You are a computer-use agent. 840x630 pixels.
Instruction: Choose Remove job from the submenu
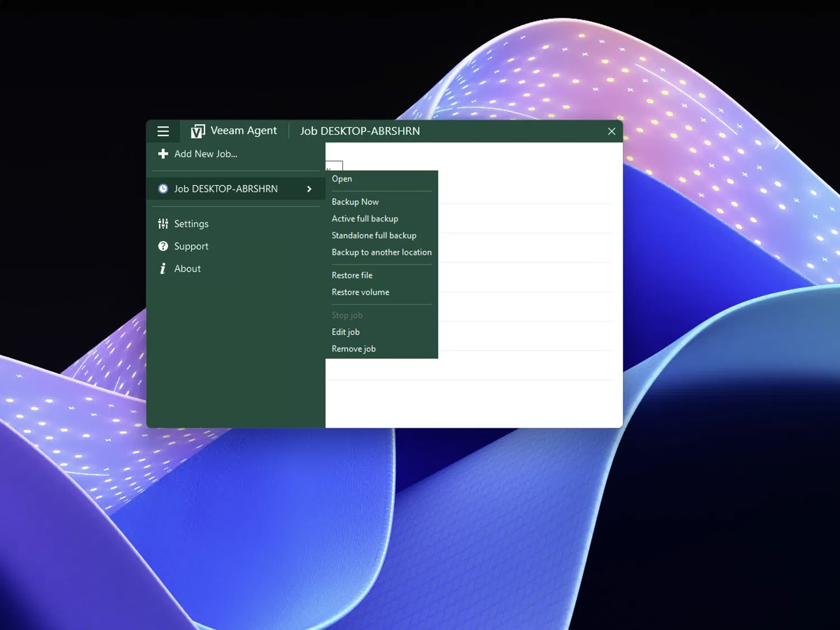coord(353,348)
